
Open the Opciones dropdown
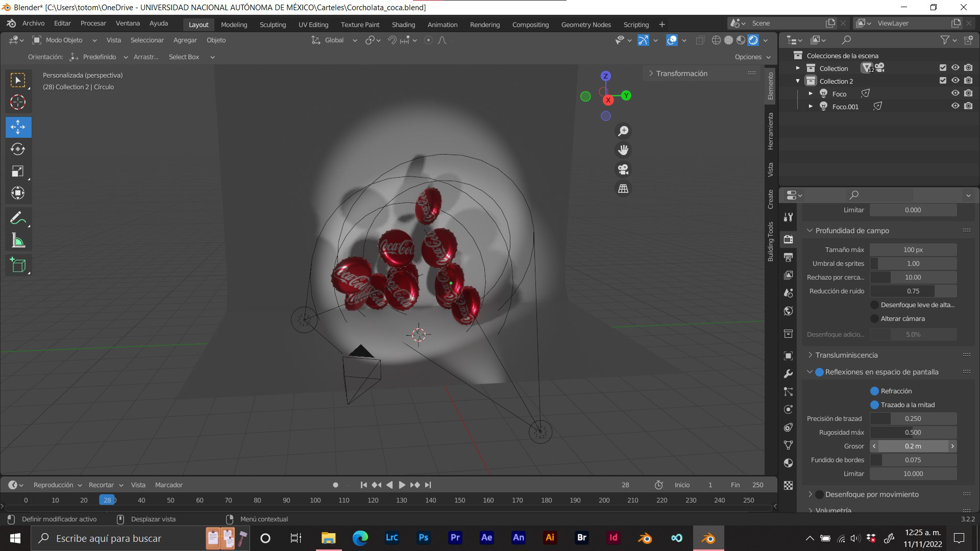(x=752, y=57)
